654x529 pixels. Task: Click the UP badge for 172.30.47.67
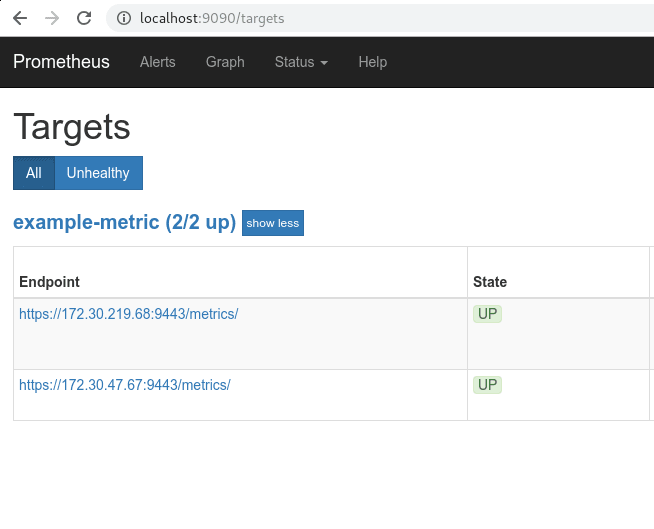(x=487, y=385)
